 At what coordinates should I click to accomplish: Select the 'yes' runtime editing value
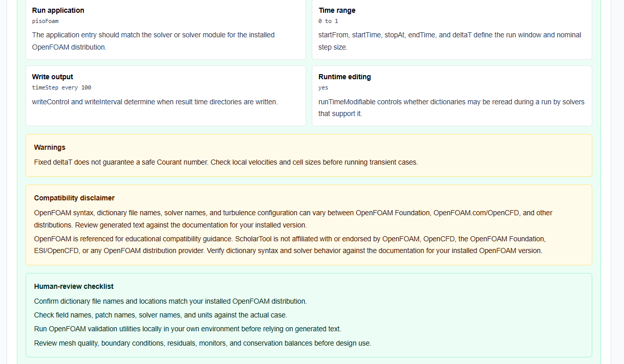coord(323,88)
